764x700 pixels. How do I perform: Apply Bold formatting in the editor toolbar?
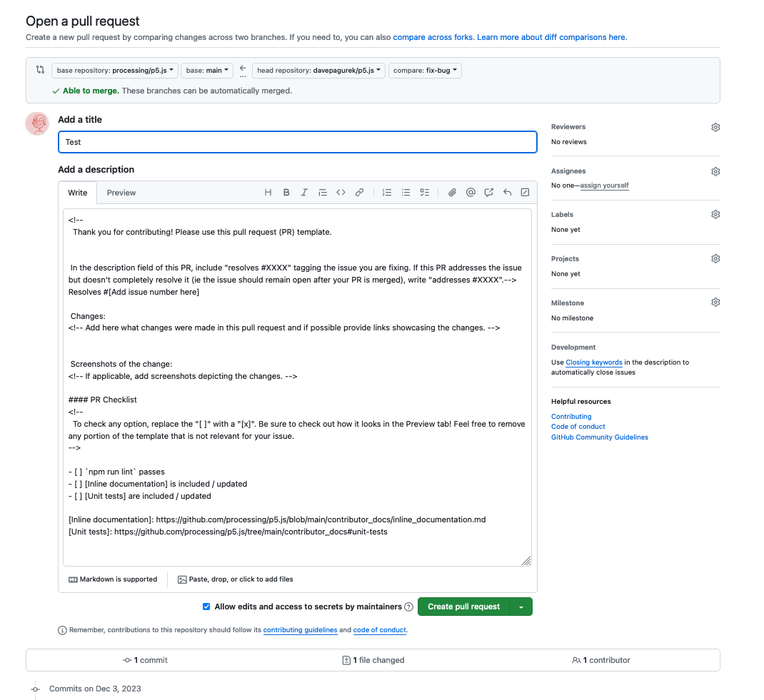point(286,192)
